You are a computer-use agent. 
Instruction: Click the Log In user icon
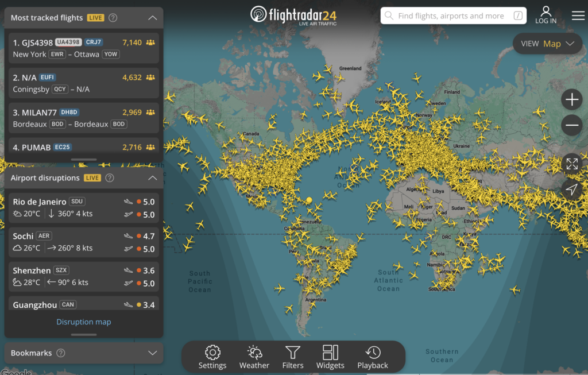coord(546,15)
